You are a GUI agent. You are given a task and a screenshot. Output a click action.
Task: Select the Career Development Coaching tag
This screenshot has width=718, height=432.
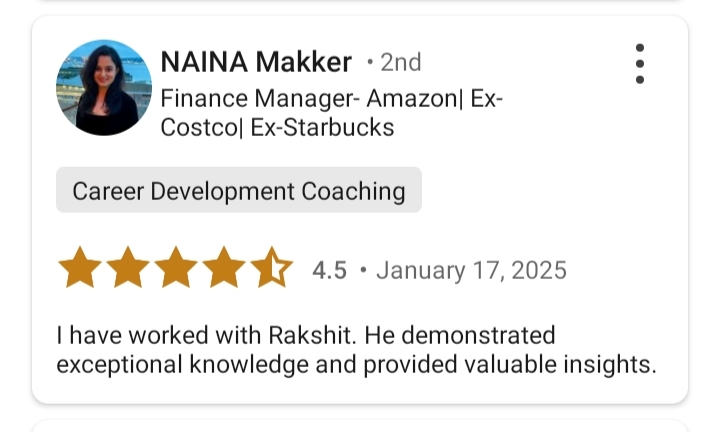[x=239, y=191]
